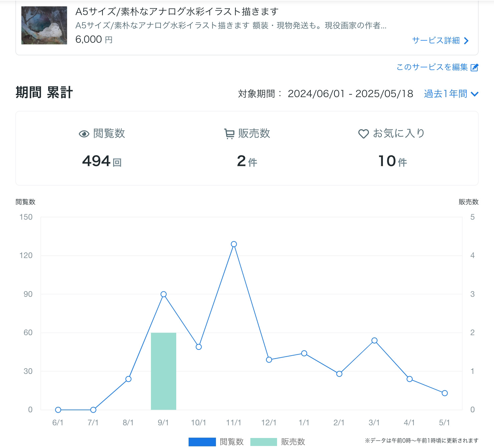494x448 pixels.
Task: Select the shopping cart icon for 販売数
Action: [229, 134]
